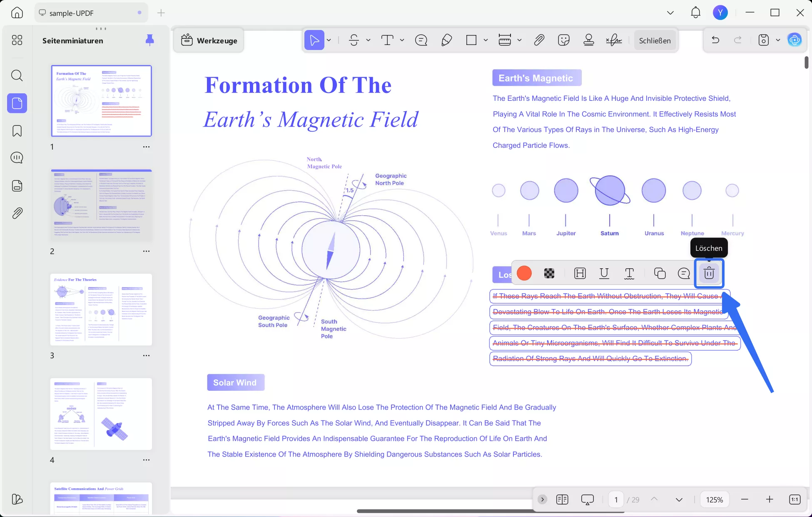Click the red color swatch
Image resolution: width=812 pixels, height=517 pixels.
pyautogui.click(x=524, y=273)
